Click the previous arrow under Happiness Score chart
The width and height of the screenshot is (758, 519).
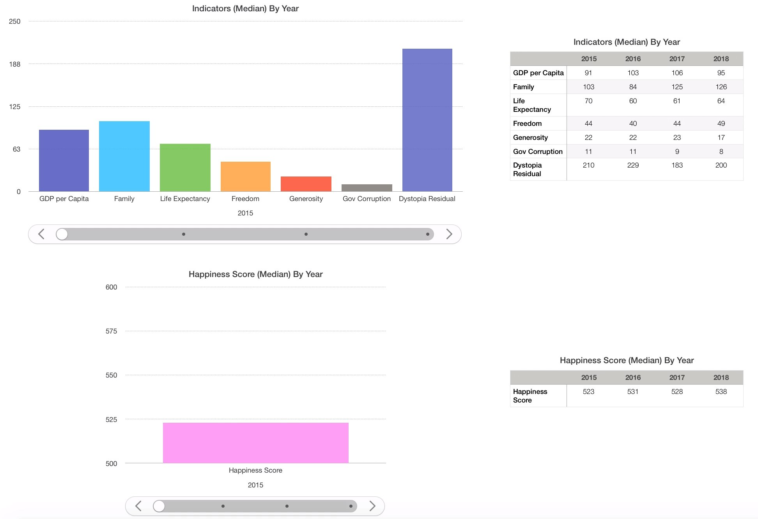138,506
